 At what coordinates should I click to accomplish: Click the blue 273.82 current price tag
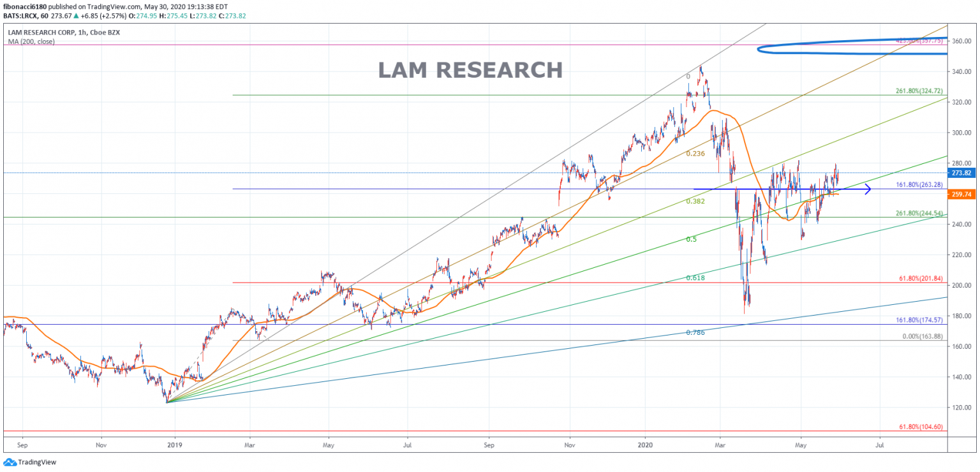(x=961, y=173)
